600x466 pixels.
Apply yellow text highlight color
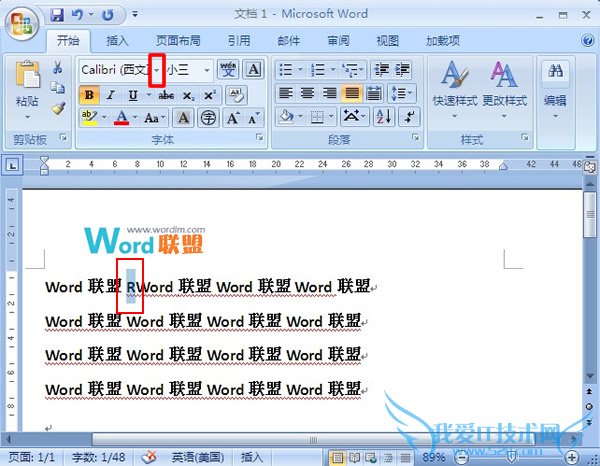click(89, 117)
